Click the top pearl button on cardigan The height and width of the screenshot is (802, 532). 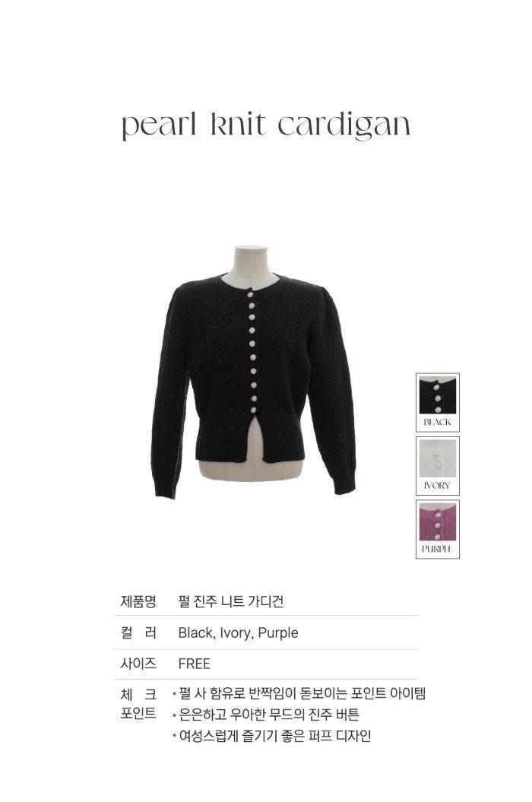coord(251,294)
